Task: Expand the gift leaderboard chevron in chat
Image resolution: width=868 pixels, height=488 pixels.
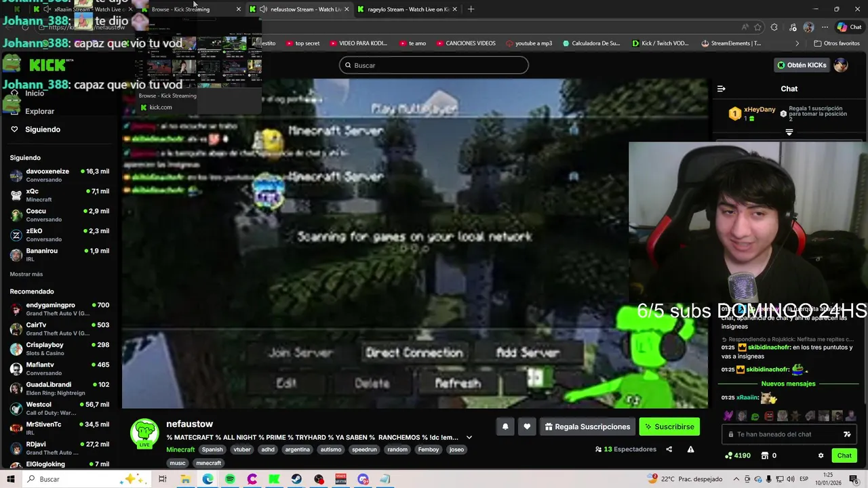Action: click(x=789, y=132)
